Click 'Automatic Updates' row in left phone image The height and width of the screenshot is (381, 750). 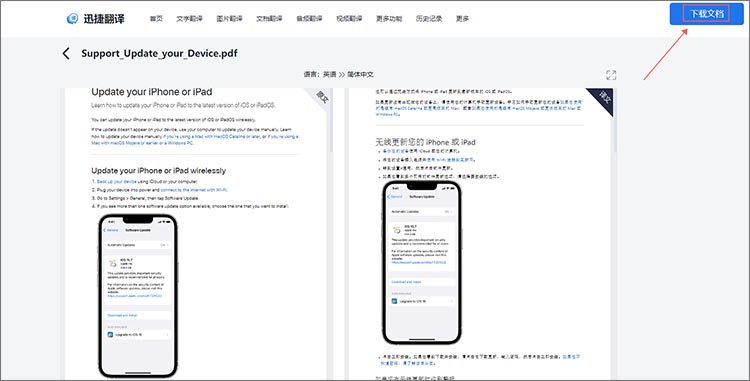click(x=138, y=245)
